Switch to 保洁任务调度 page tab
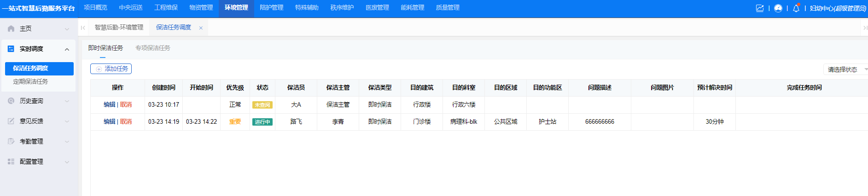868x196 pixels. (x=174, y=28)
